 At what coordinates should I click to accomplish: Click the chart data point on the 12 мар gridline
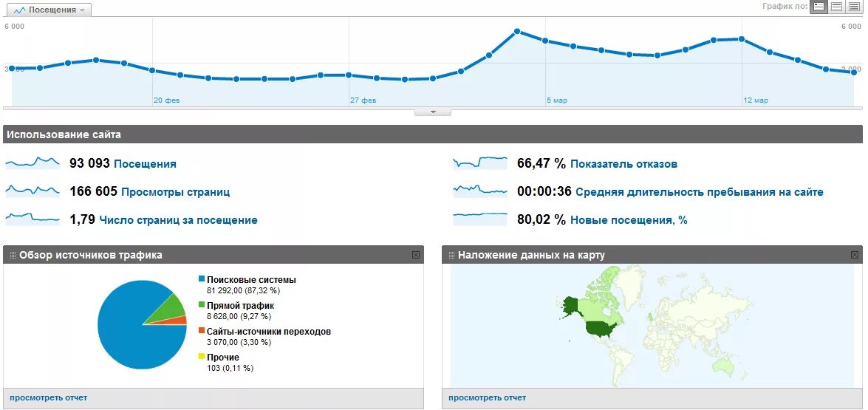coord(742,38)
